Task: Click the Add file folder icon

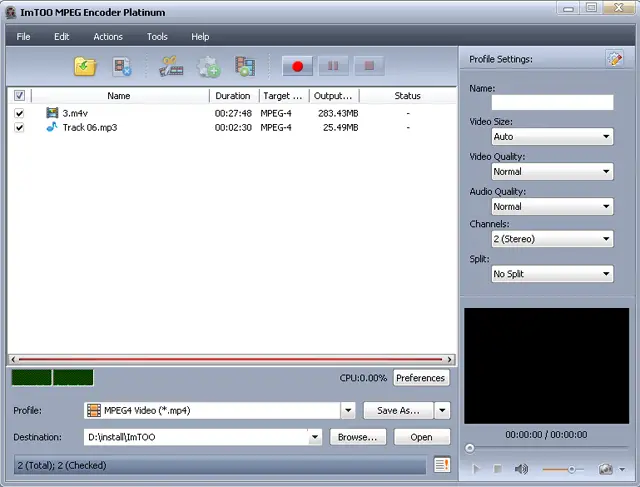Action: click(85, 67)
